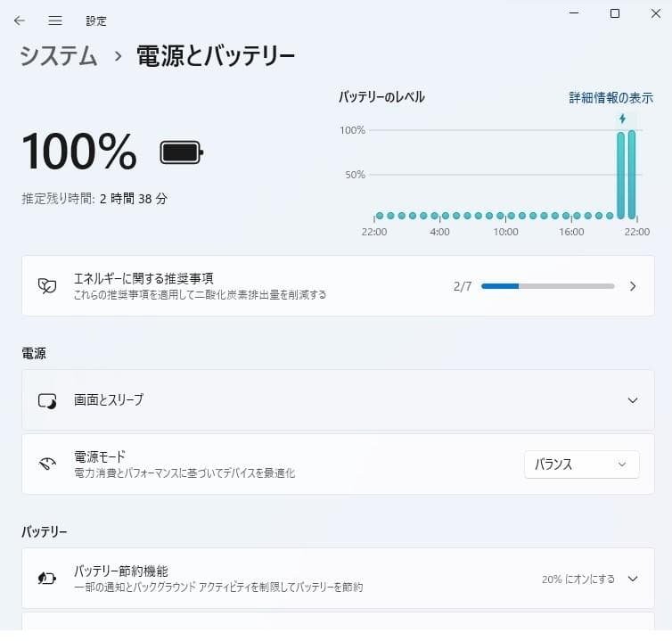The height and width of the screenshot is (641, 672).
Task: Click 20% にオンにする chevron
Action: click(x=633, y=579)
